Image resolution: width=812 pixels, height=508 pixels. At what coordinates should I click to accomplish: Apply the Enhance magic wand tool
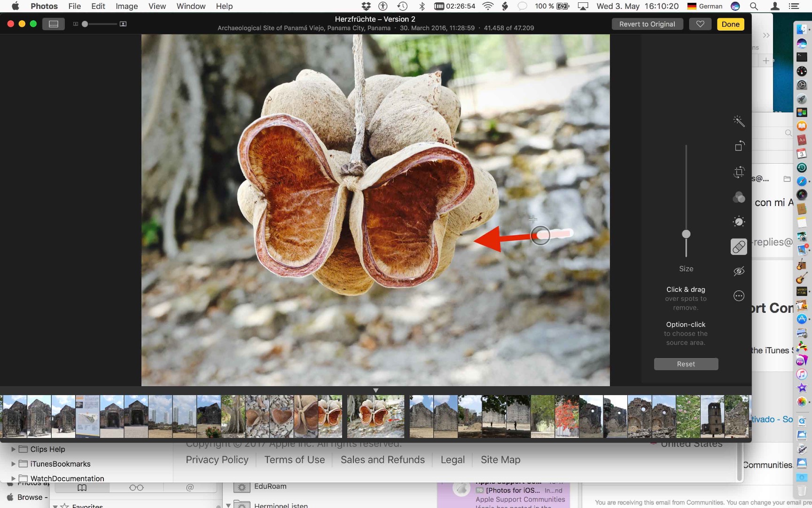click(x=739, y=121)
